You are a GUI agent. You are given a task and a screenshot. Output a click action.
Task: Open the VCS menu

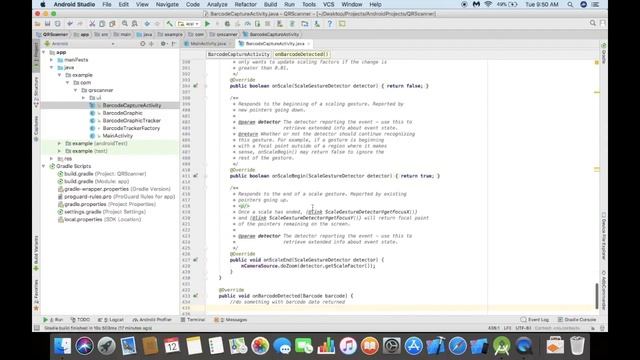[x=329, y=4]
